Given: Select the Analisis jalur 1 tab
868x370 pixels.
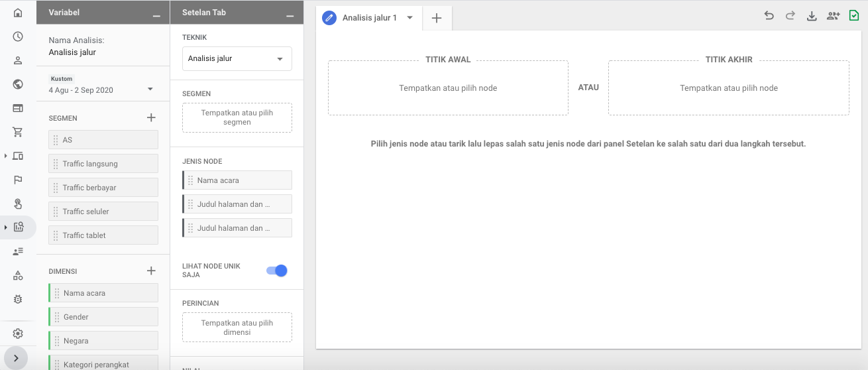Looking at the screenshot, I should coord(369,18).
